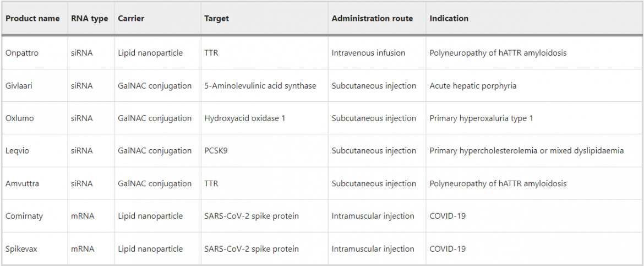The height and width of the screenshot is (266, 644).
Task: Select Primary hyperoxaluria type 1 cell
Action: 481,118
